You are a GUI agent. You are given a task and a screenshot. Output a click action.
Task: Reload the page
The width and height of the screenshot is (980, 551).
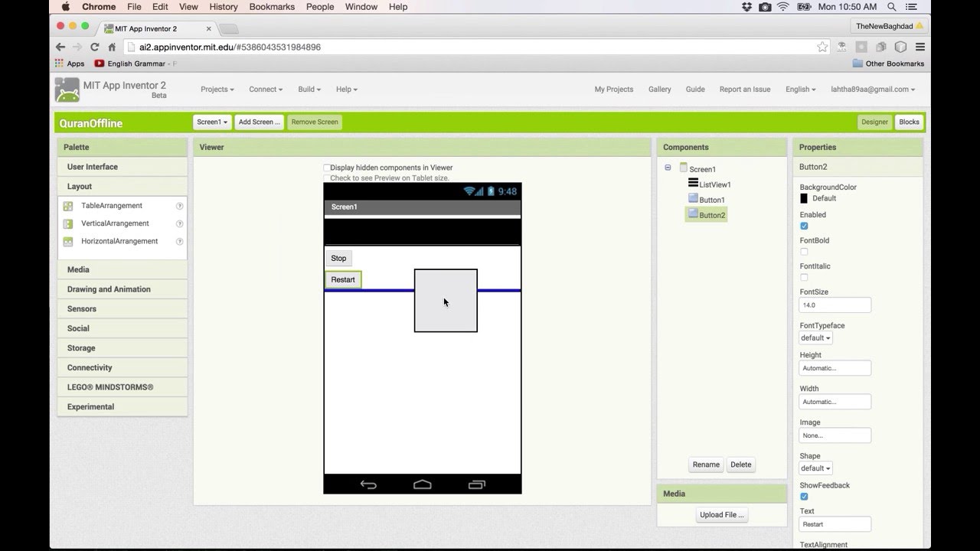tap(95, 47)
